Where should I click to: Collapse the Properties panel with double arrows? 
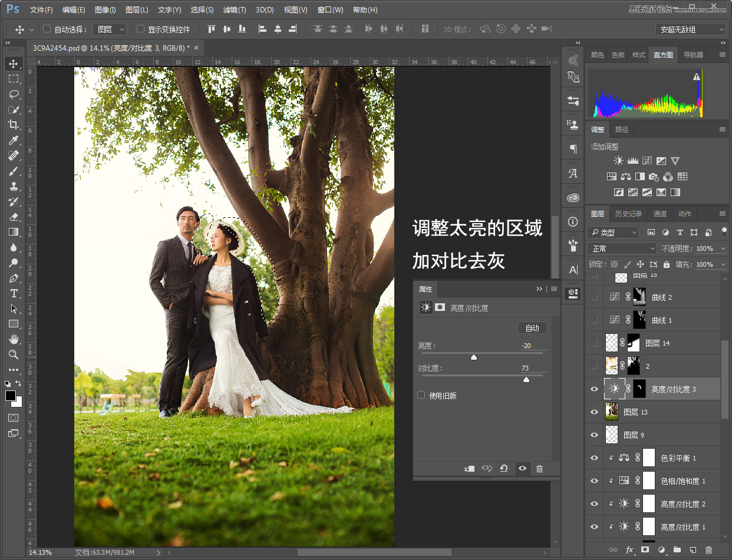[x=539, y=289]
